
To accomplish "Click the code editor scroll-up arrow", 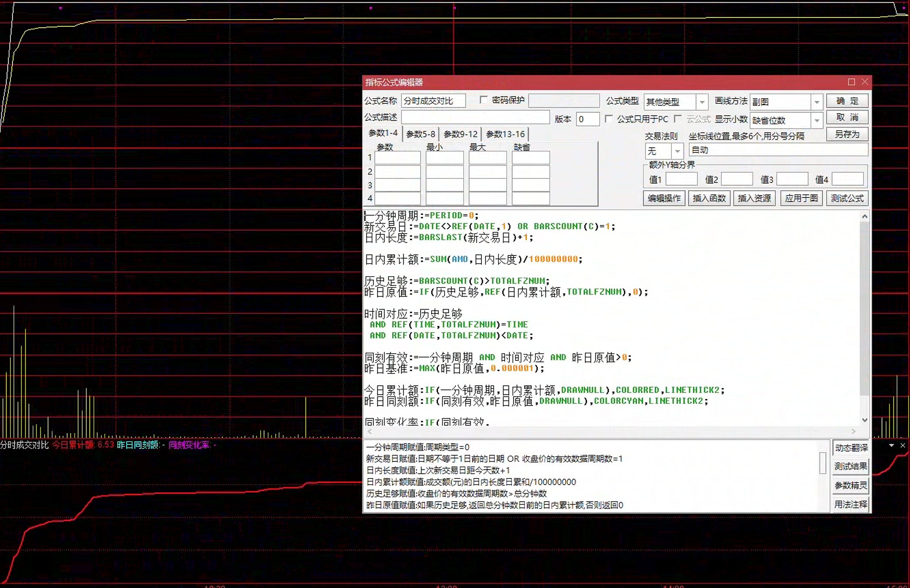I will point(864,216).
